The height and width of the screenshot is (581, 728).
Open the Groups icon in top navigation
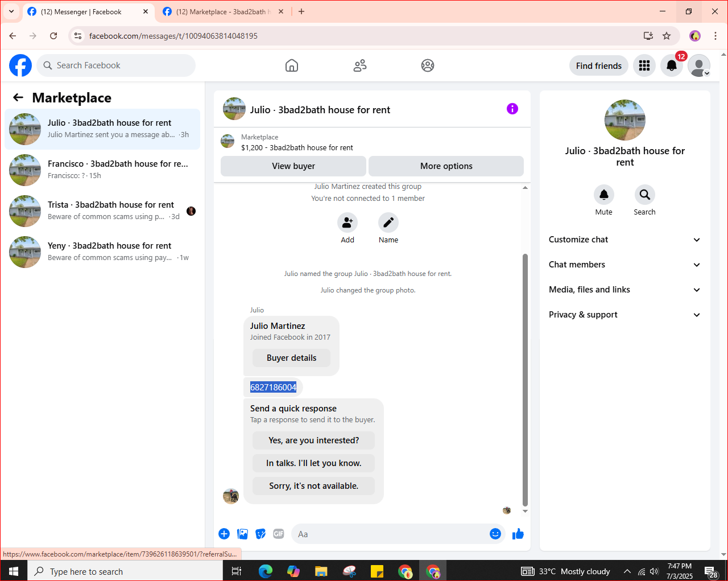pyautogui.click(x=428, y=65)
